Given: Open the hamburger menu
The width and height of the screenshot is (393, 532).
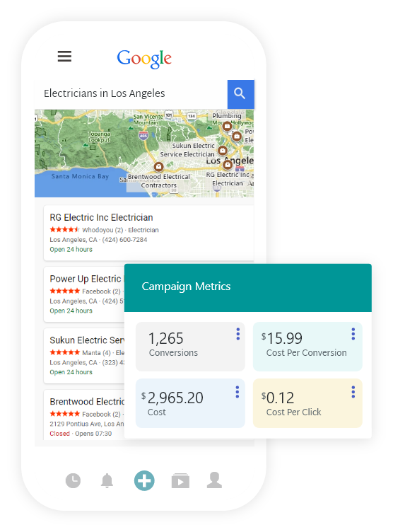Looking at the screenshot, I should tap(64, 56).
